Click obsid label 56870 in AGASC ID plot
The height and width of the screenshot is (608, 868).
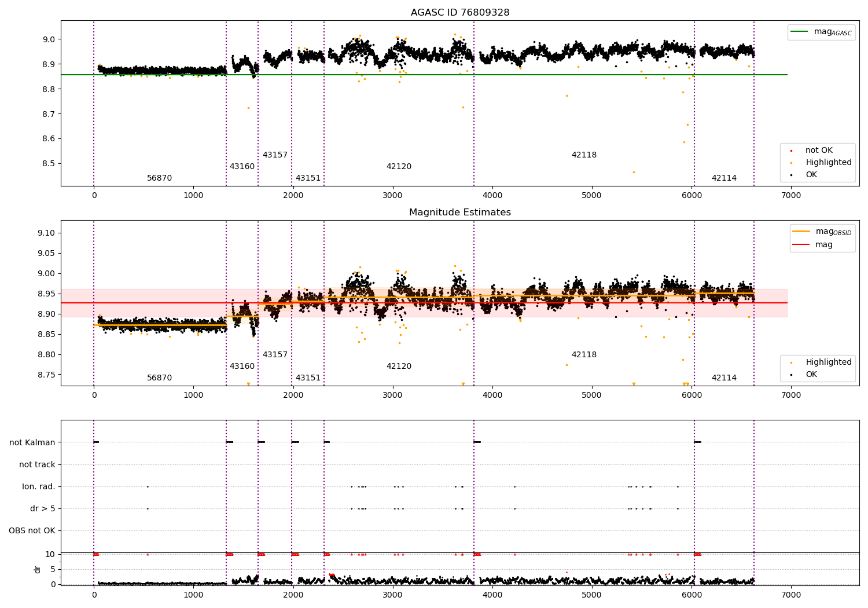[159, 178]
